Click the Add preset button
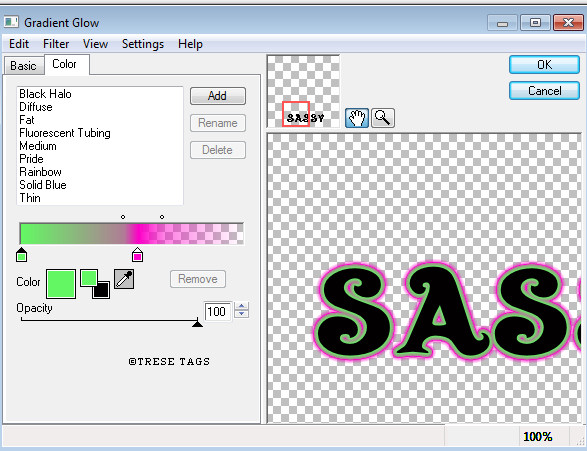Viewport: 587px width, 451px height. pos(218,96)
